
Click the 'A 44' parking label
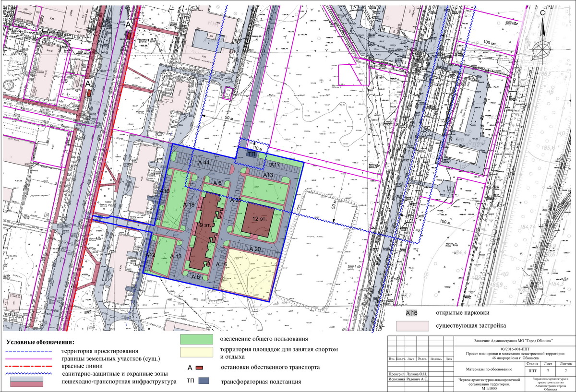coord(205,164)
